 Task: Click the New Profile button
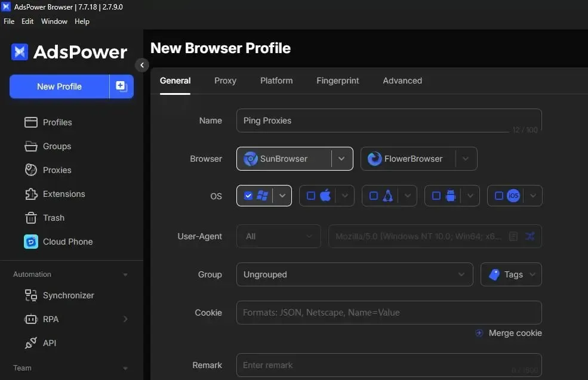point(59,86)
